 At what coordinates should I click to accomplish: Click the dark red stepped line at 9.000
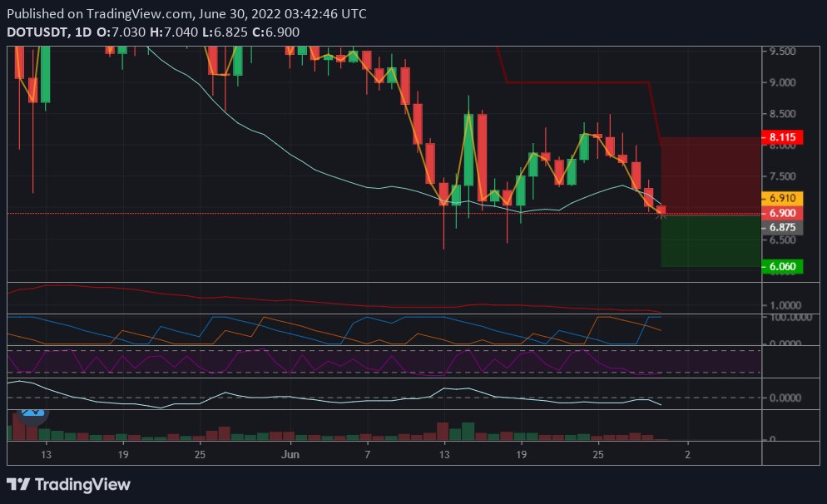point(577,82)
